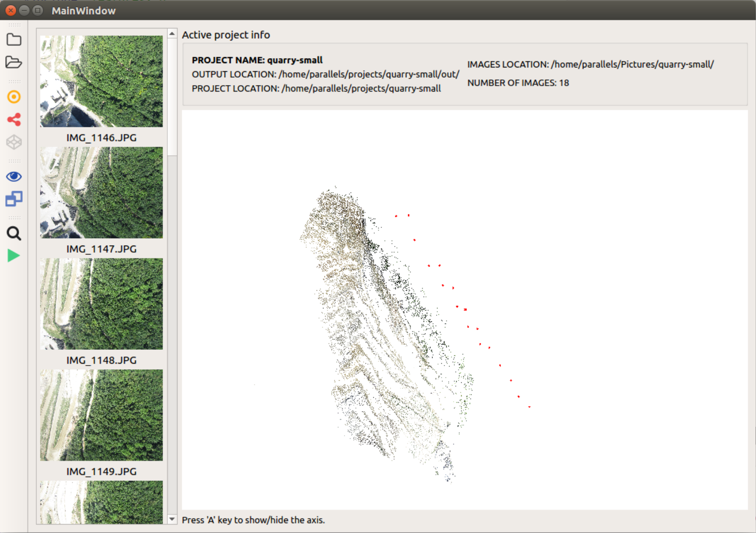Minimize the MainWindow window
Viewport: 756px width, 533px height.
pos(24,10)
